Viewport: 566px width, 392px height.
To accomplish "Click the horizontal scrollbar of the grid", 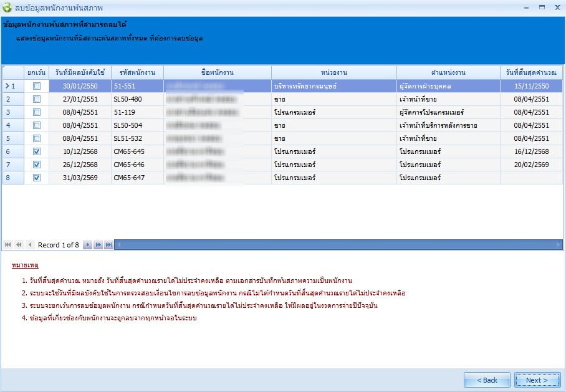I will pos(338,245).
